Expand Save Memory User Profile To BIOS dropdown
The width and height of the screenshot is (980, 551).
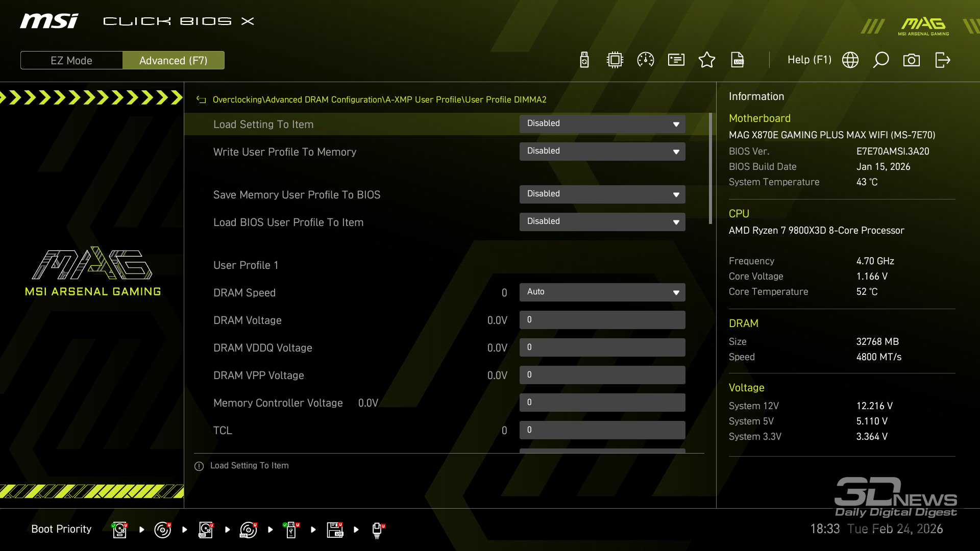click(x=602, y=194)
